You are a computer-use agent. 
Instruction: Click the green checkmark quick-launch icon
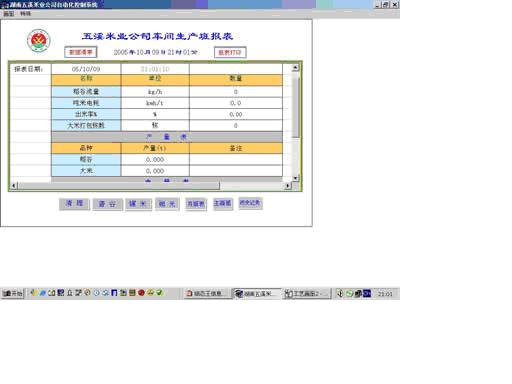pyautogui.click(x=159, y=293)
